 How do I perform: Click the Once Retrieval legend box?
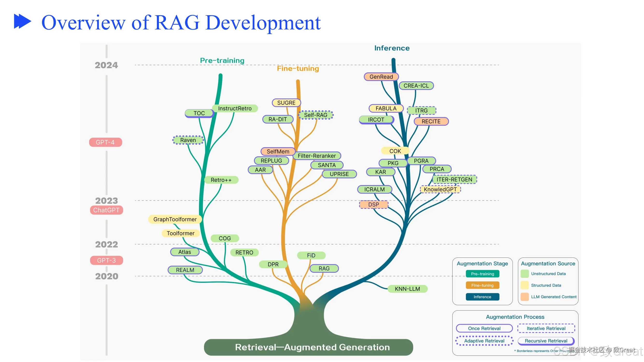coord(484,328)
